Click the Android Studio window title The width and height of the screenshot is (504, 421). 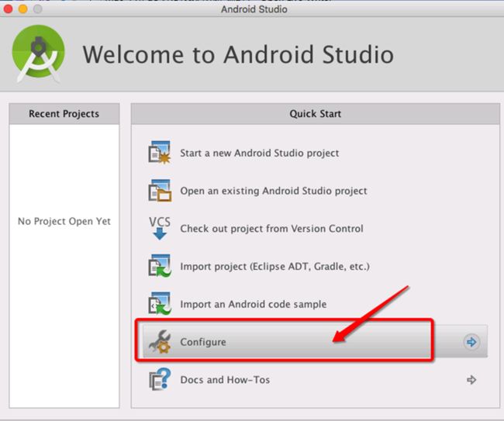[x=254, y=9]
